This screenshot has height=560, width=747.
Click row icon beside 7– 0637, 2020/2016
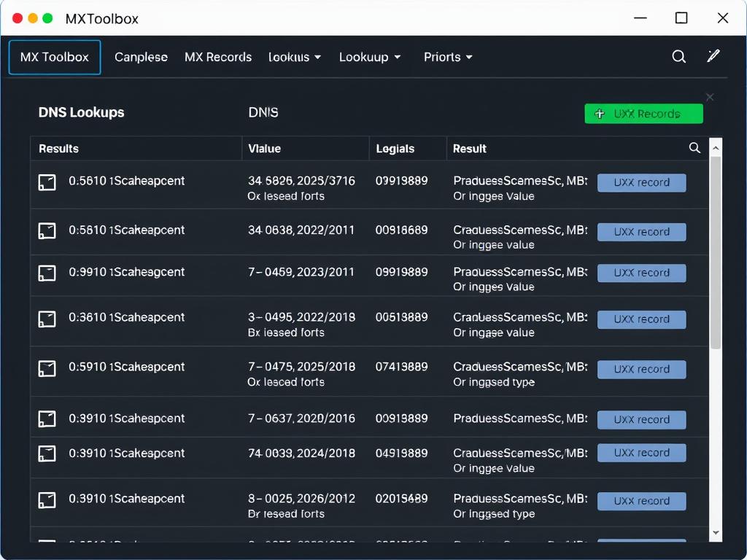point(47,419)
